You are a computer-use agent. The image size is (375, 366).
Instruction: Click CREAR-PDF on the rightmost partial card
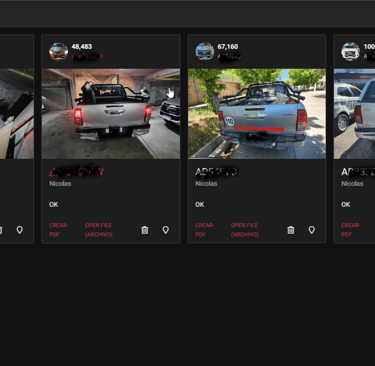point(351,230)
